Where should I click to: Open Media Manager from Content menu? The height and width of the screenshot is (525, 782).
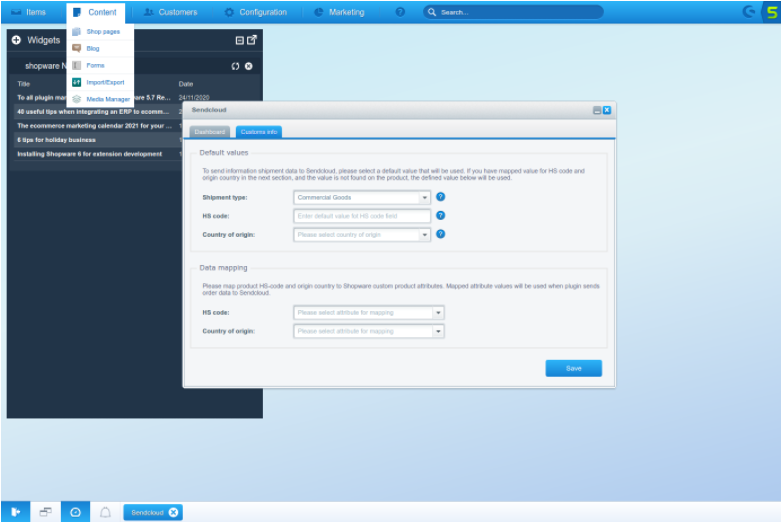click(x=100, y=99)
